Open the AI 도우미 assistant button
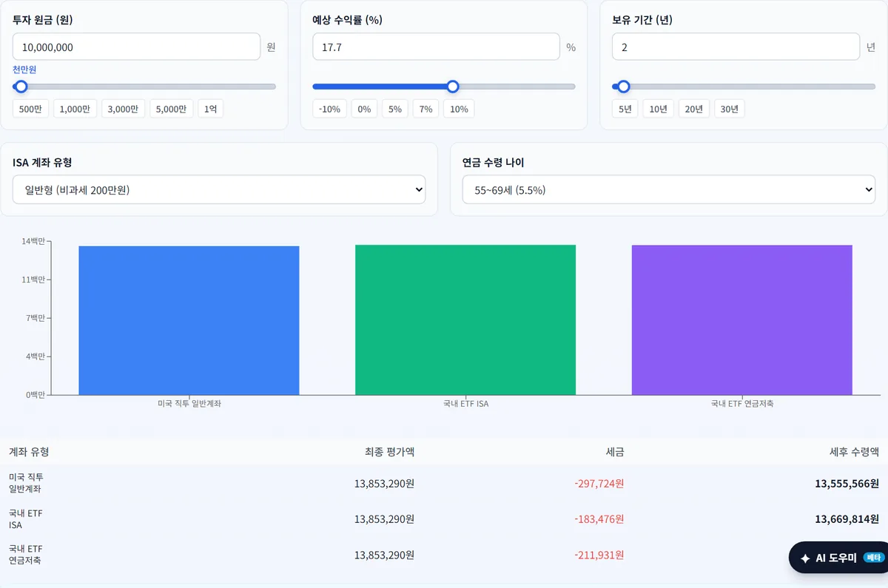This screenshot has height=588, width=888. pos(838,558)
